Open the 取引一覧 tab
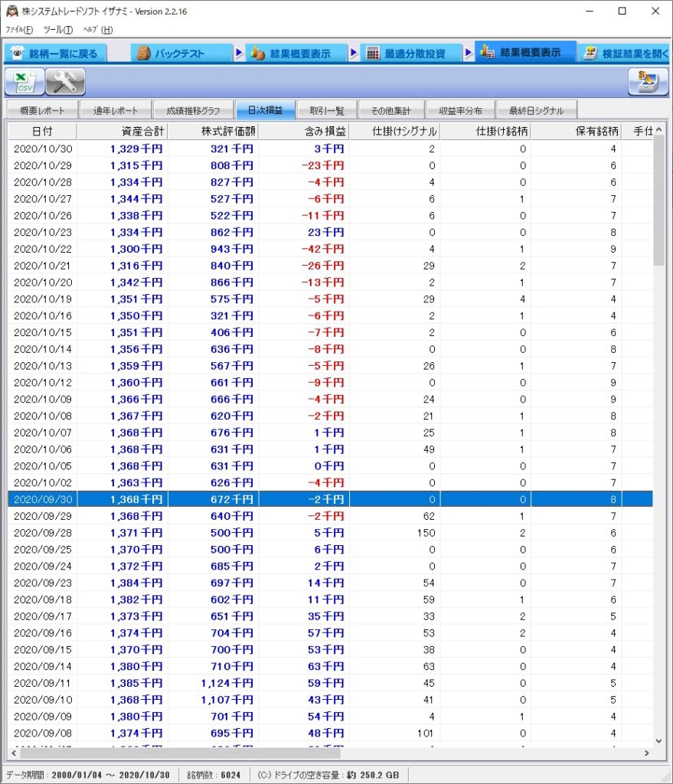 326,110
